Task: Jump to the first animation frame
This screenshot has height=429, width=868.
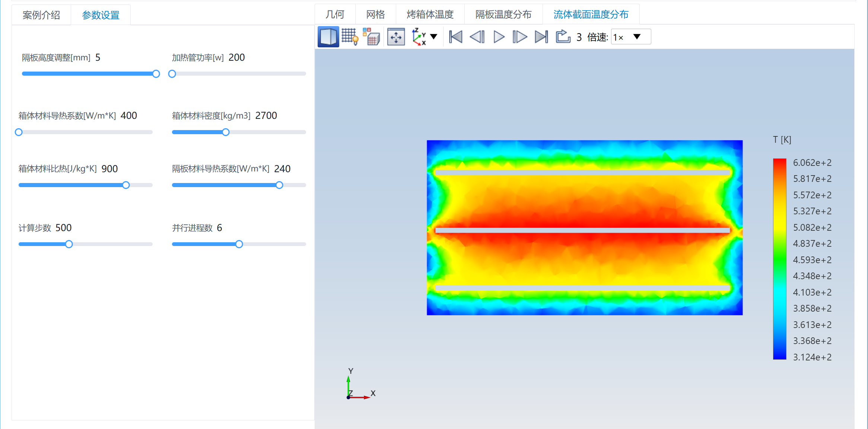Action: [x=456, y=37]
